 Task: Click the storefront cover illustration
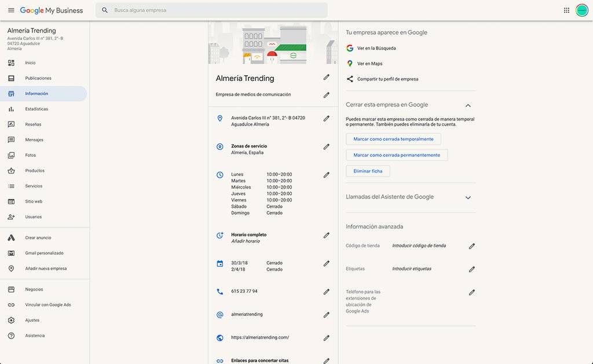click(x=273, y=43)
